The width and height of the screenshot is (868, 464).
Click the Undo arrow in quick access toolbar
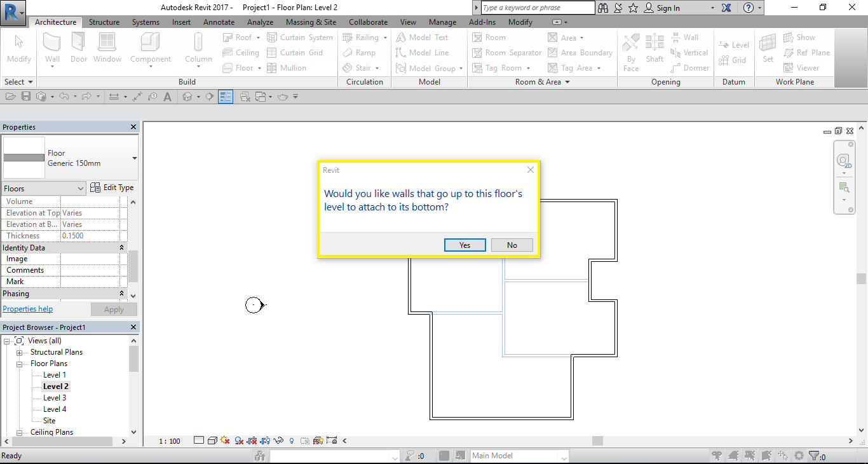point(64,97)
